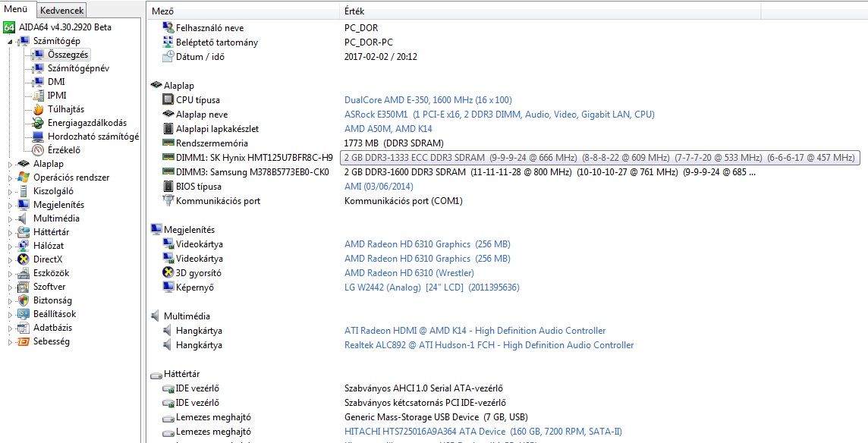Click the Eszközök devices icon
This screenshot has height=443, width=868.
pyautogui.click(x=24, y=273)
